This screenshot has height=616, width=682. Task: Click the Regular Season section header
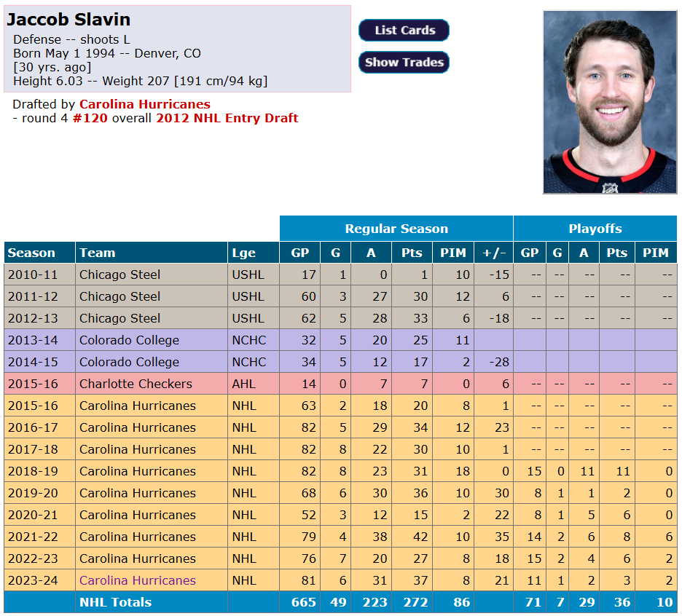pos(396,228)
